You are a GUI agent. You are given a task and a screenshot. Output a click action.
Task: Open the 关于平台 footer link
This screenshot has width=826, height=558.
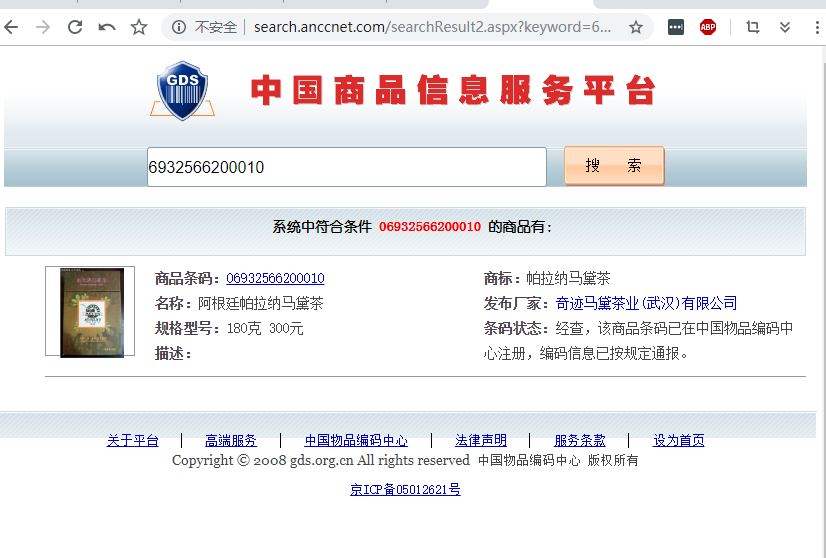click(133, 440)
